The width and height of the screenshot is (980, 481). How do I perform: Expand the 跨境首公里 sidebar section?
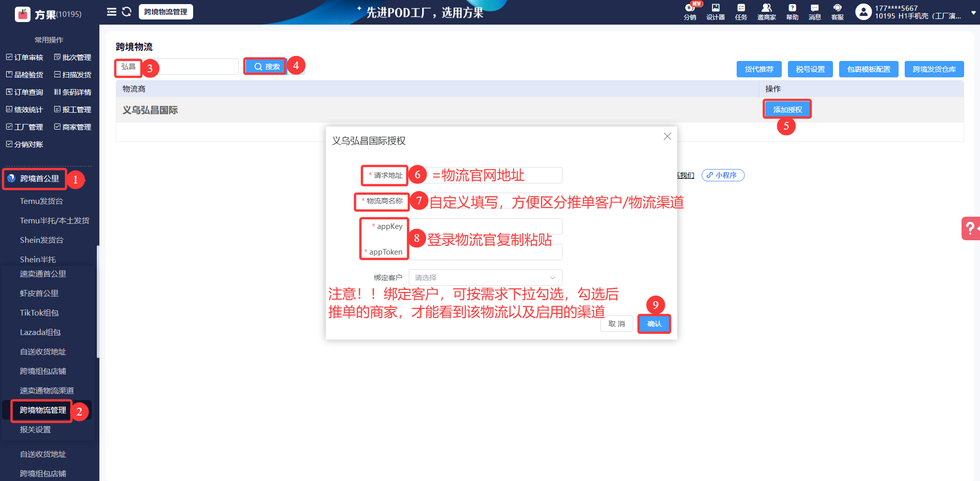pyautogui.click(x=39, y=179)
